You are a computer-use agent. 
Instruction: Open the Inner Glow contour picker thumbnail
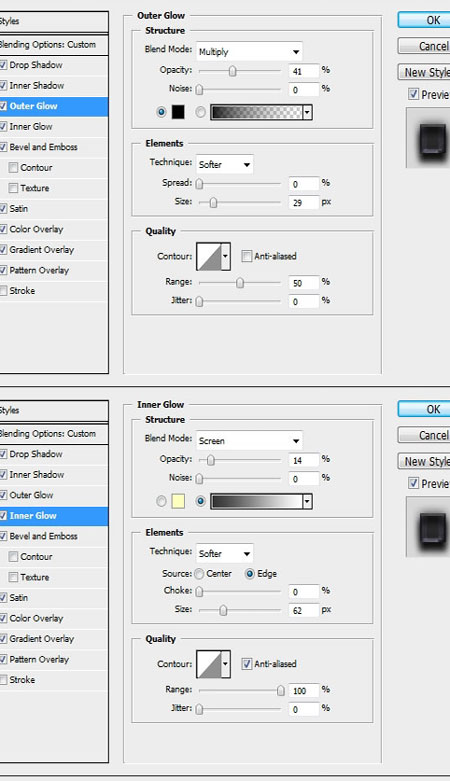pos(209,664)
